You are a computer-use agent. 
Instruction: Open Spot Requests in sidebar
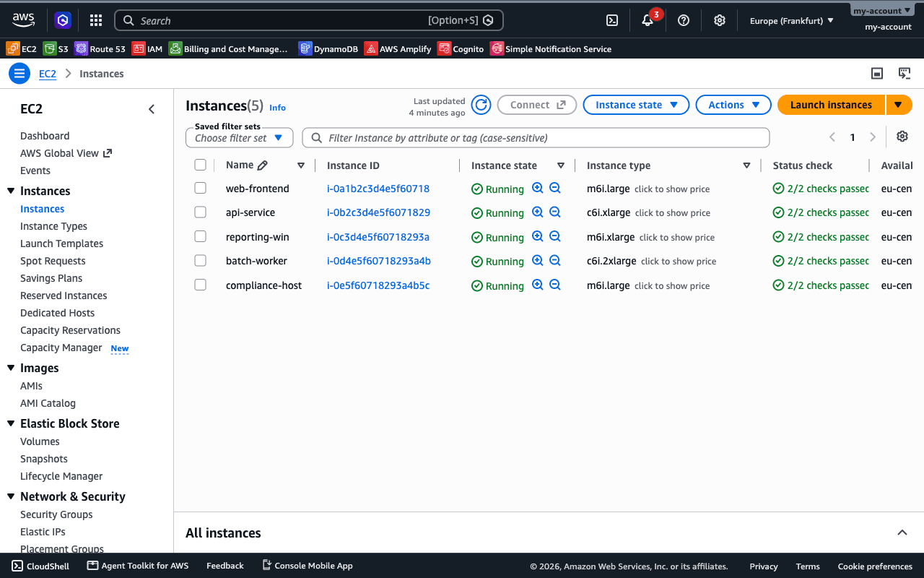point(53,261)
